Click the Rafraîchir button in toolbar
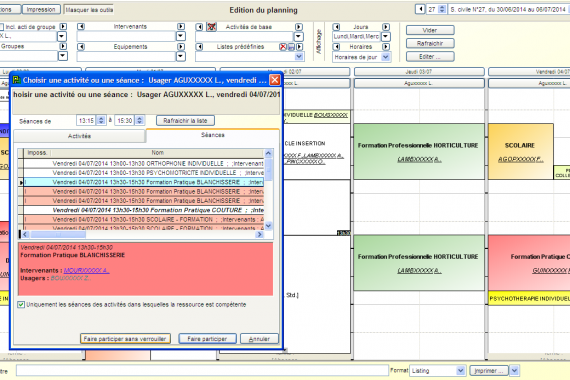The height and width of the screenshot is (380, 570). [430, 43]
